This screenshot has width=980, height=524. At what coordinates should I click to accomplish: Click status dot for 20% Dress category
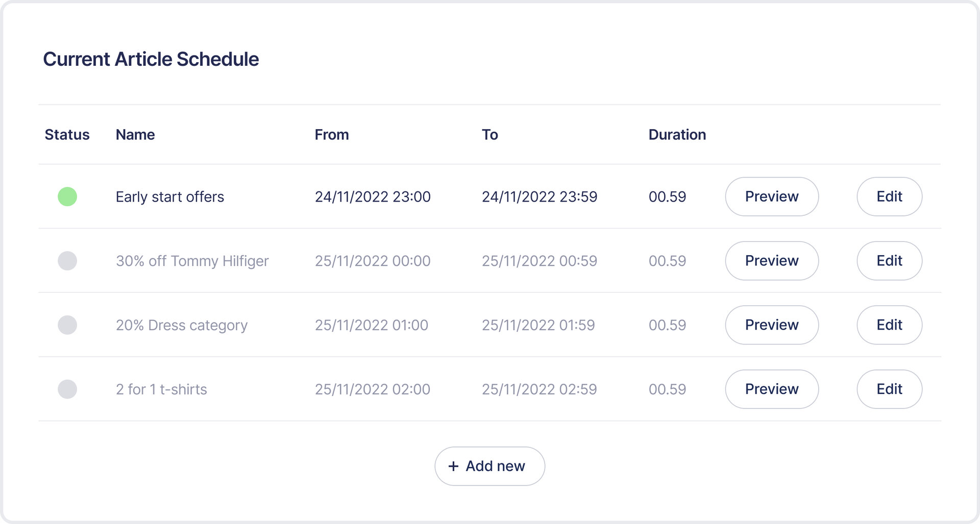67,325
